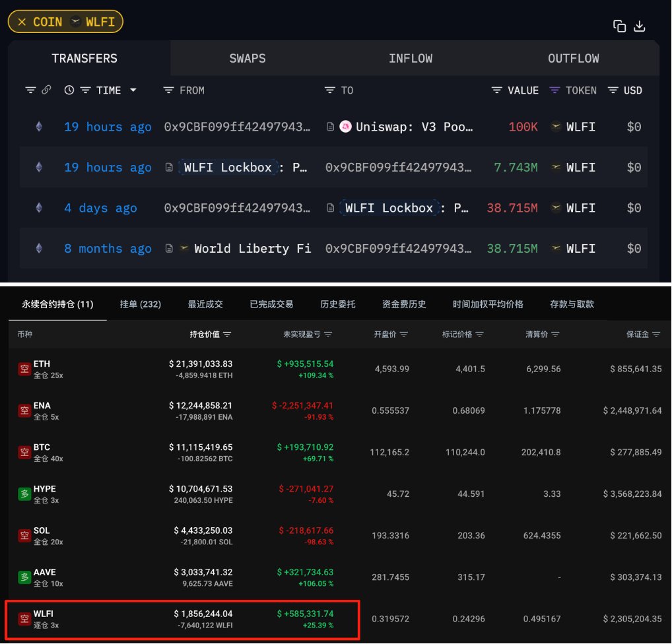Sort by 清算价 column
This screenshot has width=672, height=644.
coord(542,335)
